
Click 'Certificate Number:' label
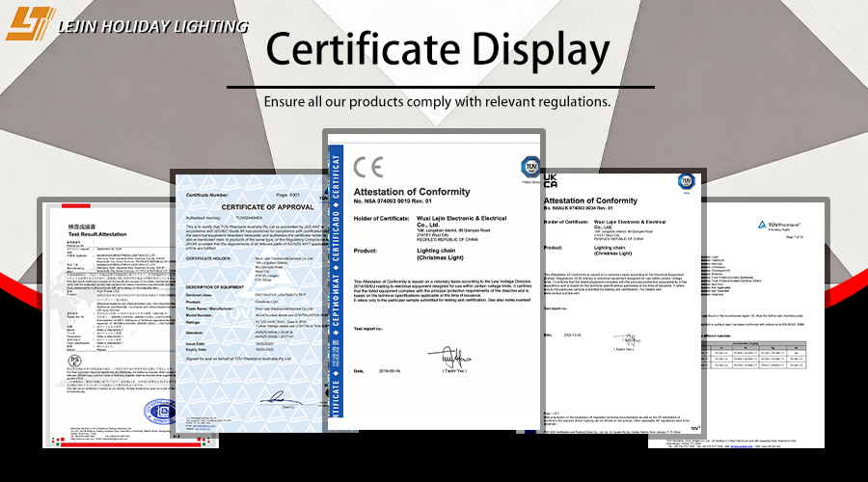(207, 195)
